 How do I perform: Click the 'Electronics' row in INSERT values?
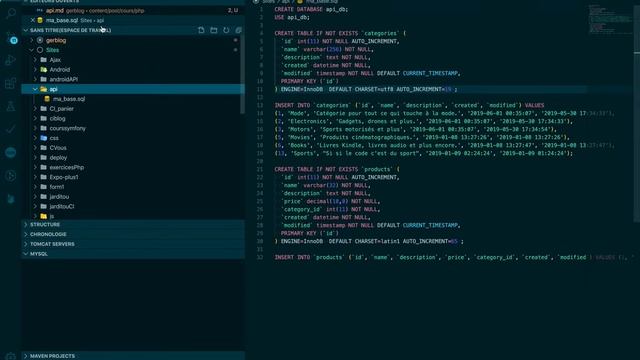pos(424,121)
